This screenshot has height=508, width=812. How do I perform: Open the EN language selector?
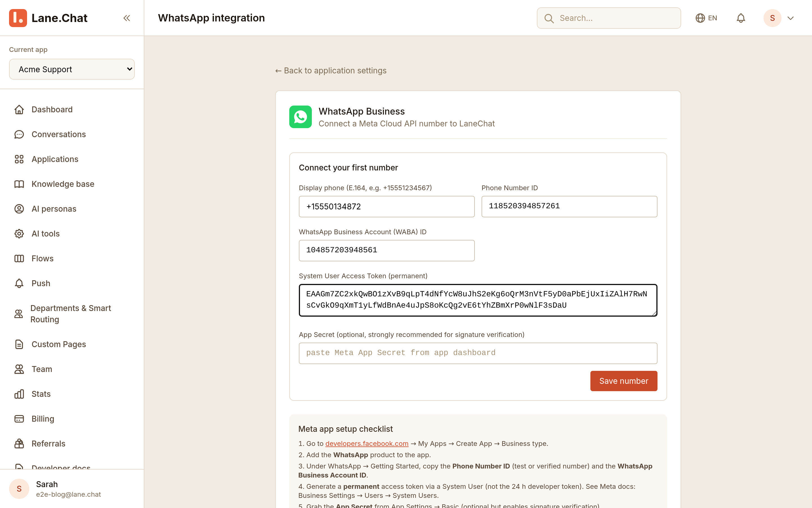(706, 18)
